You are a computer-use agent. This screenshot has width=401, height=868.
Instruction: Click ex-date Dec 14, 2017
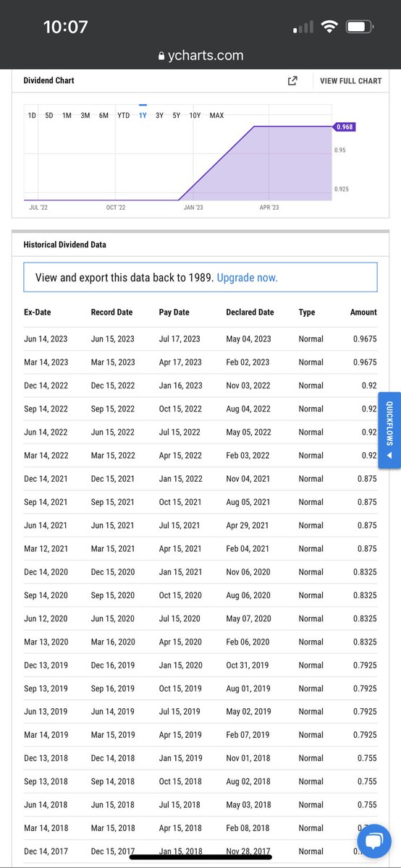(46, 851)
